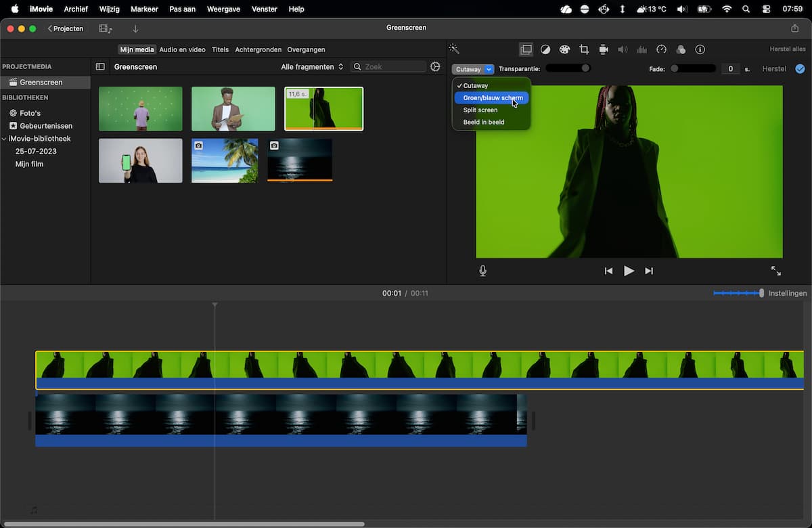
Task: Open the stabilization camera icon
Action: coord(604,49)
